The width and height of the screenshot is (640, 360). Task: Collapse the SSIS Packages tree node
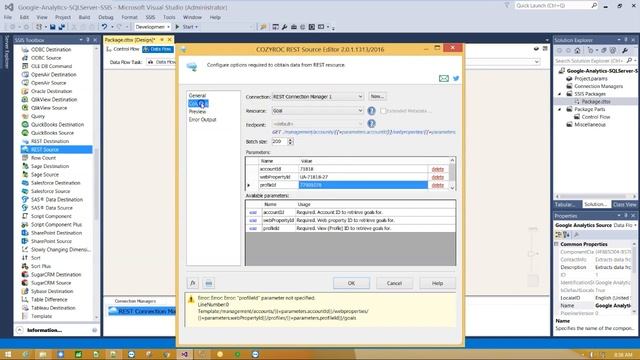pyautogui.click(x=560, y=94)
